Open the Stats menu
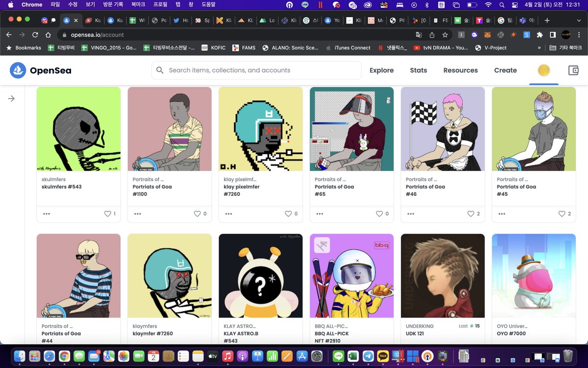Screen dimensions: 588x368 tap(418, 70)
